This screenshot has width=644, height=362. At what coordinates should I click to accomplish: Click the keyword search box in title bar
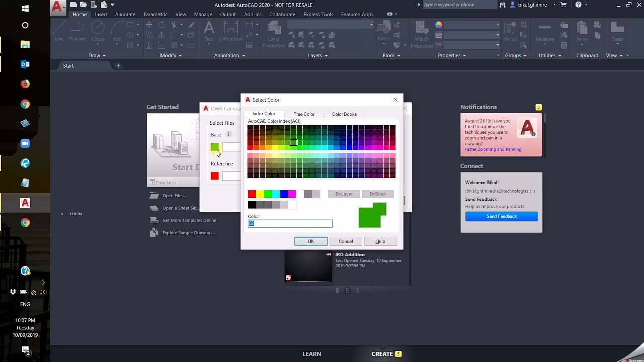pyautogui.click(x=459, y=5)
